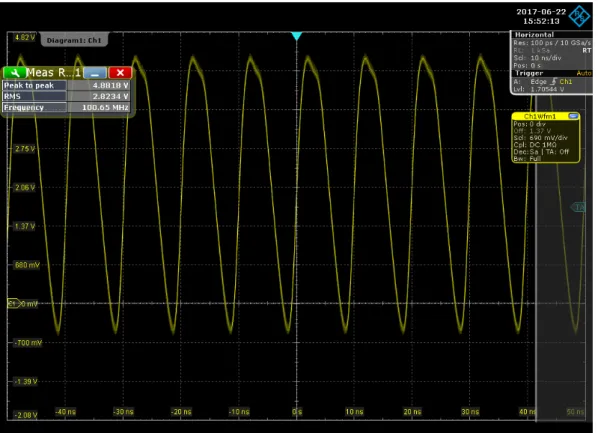Select the Ch1Wfm1 channel title
Screen dimensions: 598x433
[540, 116]
